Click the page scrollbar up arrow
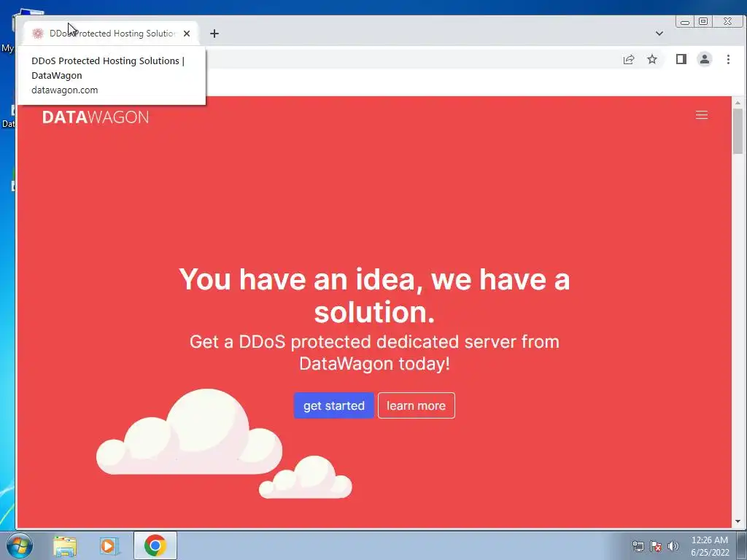The image size is (747, 560). [738, 102]
